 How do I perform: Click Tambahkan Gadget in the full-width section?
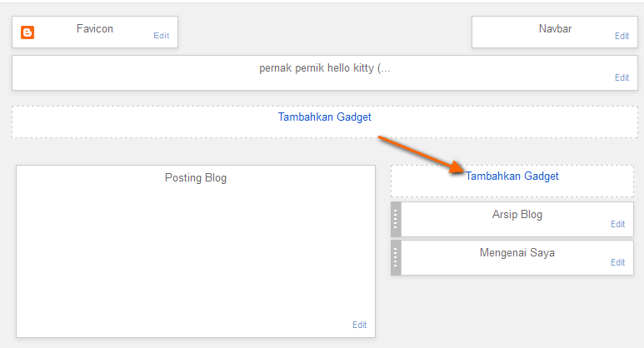(x=324, y=117)
